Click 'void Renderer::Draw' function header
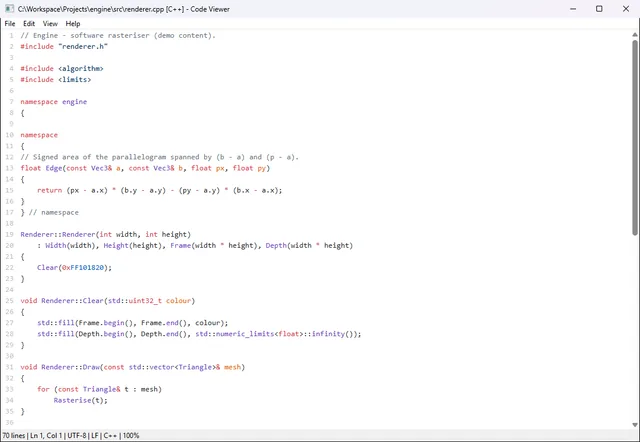This screenshot has height=442, width=640. pos(133,367)
